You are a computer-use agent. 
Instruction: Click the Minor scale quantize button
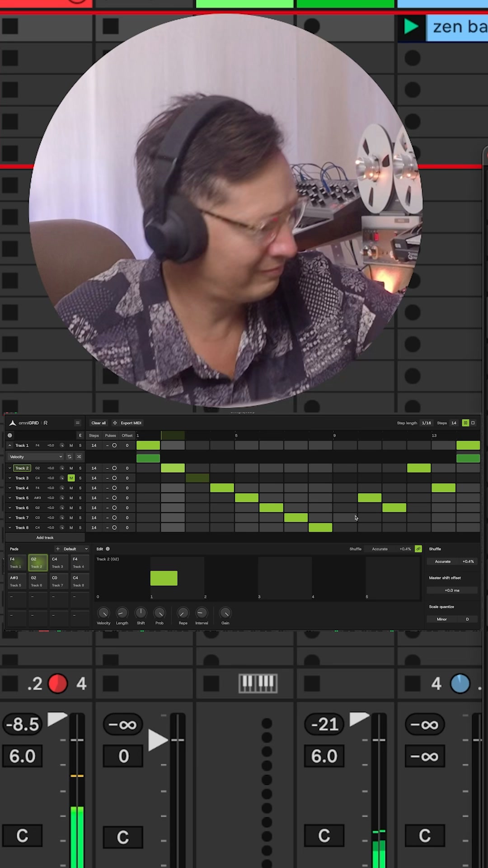[x=442, y=619]
